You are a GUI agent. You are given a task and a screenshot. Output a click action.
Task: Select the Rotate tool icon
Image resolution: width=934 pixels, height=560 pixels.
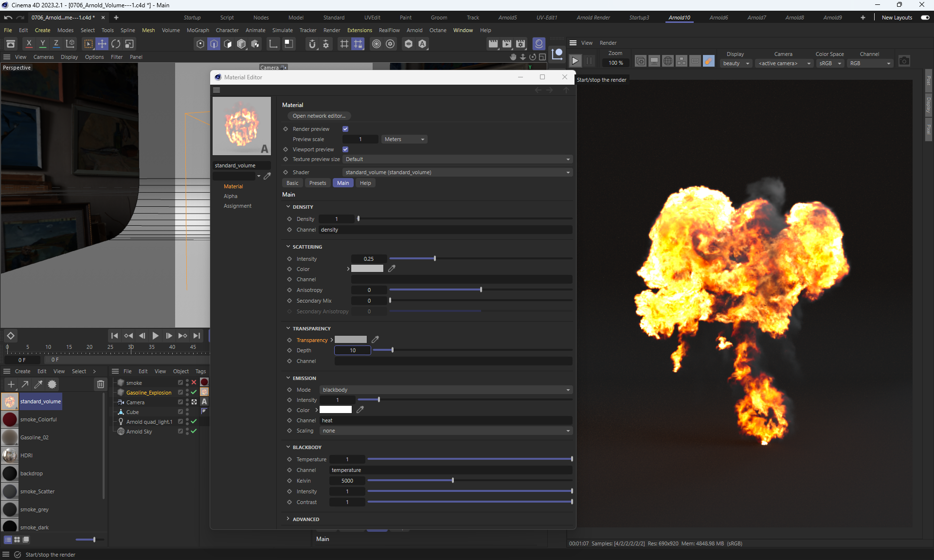[115, 44]
